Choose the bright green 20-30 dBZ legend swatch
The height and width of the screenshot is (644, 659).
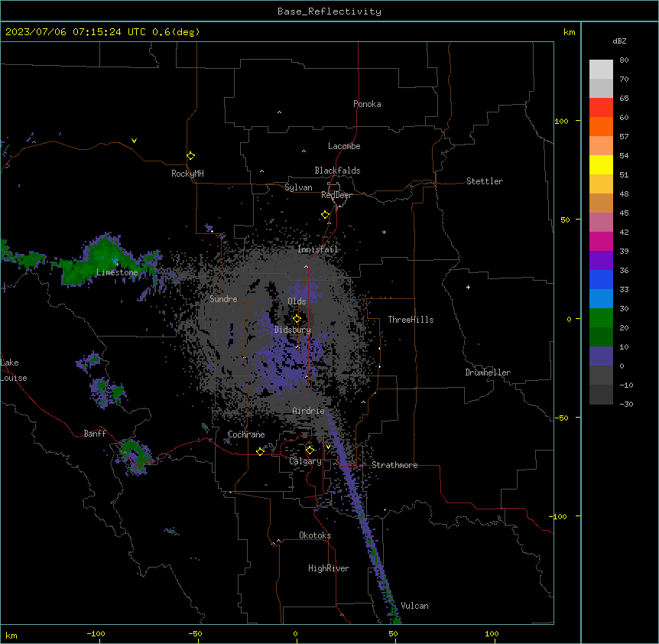click(601, 318)
